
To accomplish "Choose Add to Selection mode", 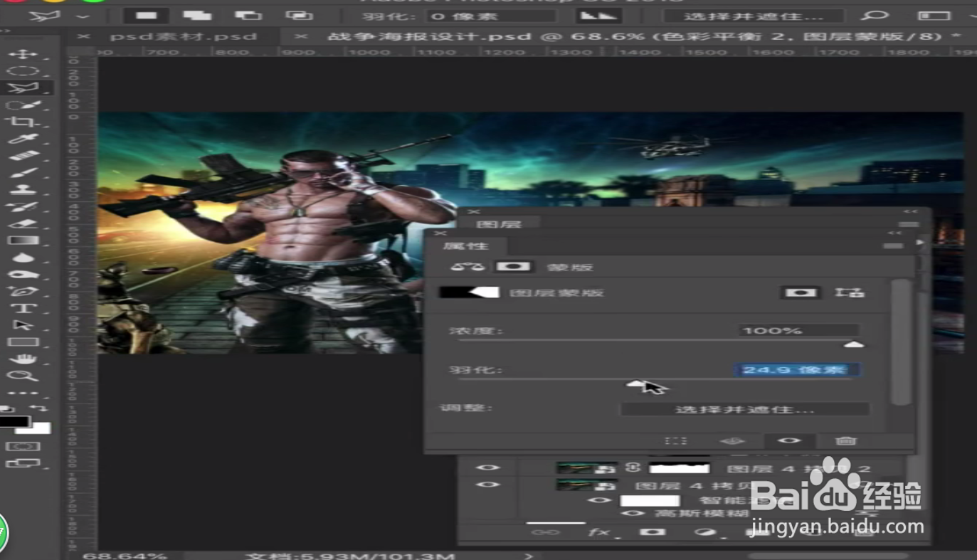I will [197, 15].
